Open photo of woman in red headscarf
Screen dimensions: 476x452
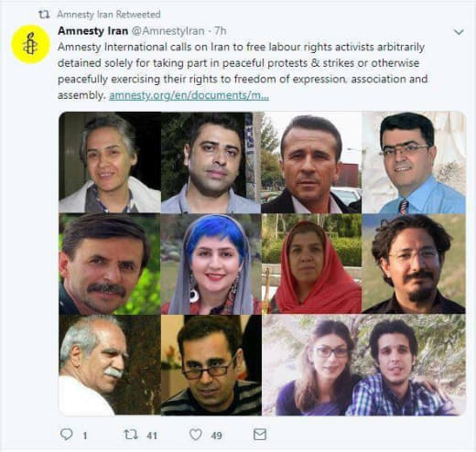pos(311,264)
